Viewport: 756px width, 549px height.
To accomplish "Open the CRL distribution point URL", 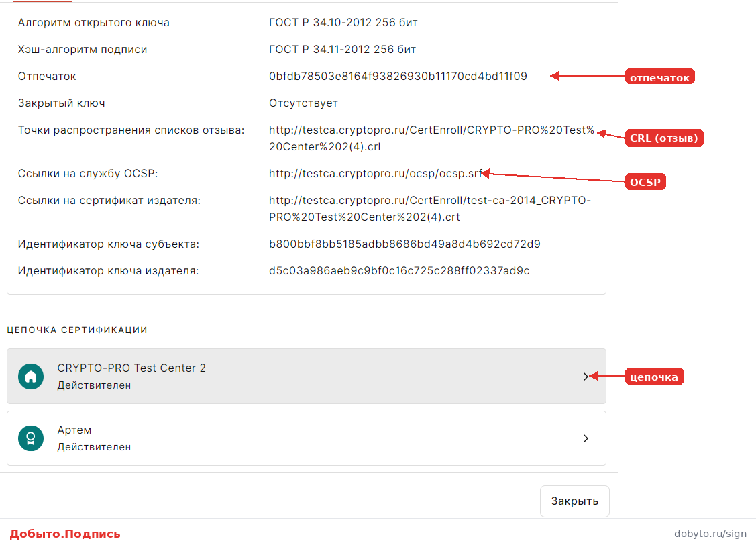I will 431,138.
